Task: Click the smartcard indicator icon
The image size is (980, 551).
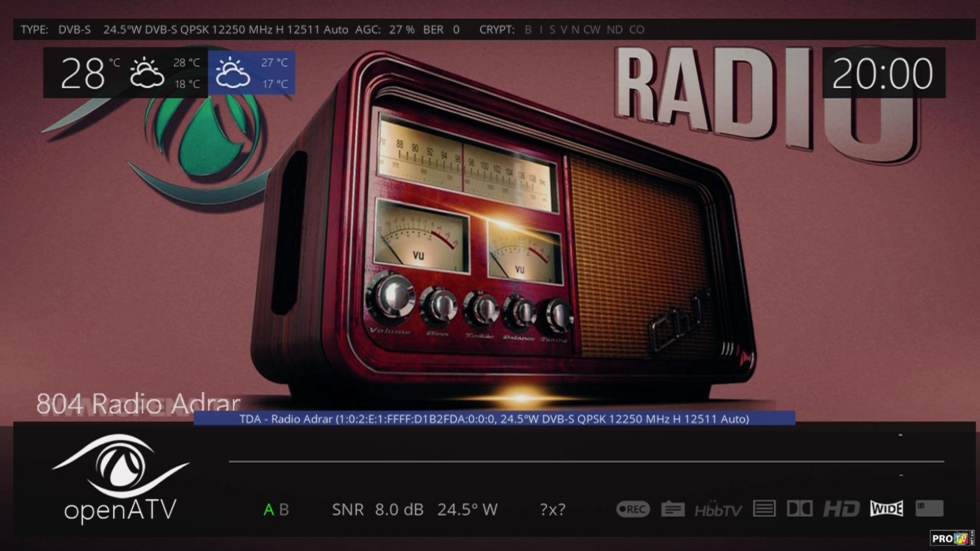Action: point(929,508)
